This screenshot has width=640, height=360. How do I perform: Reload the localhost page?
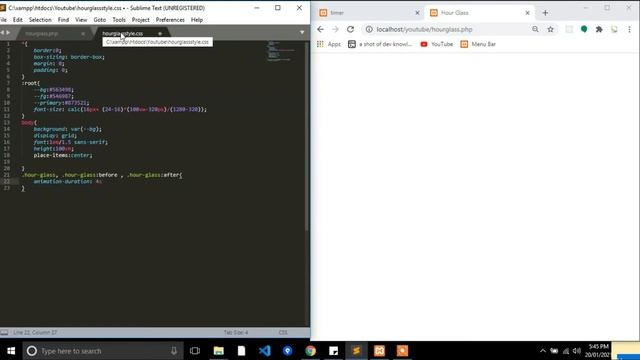(350, 29)
